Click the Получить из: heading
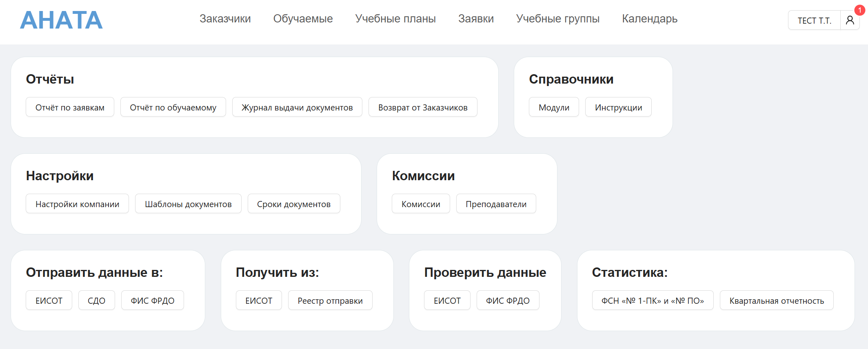Screen dimensions: 868x349 (x=277, y=272)
